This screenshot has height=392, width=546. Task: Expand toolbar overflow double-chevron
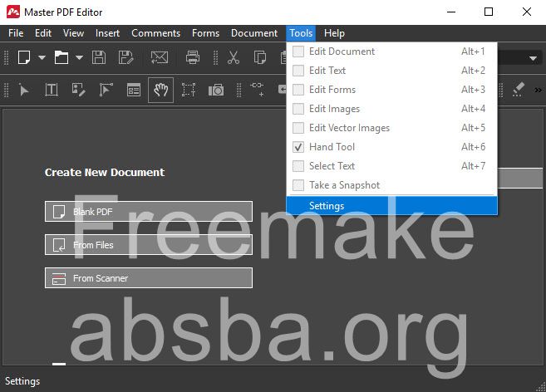[538, 91]
